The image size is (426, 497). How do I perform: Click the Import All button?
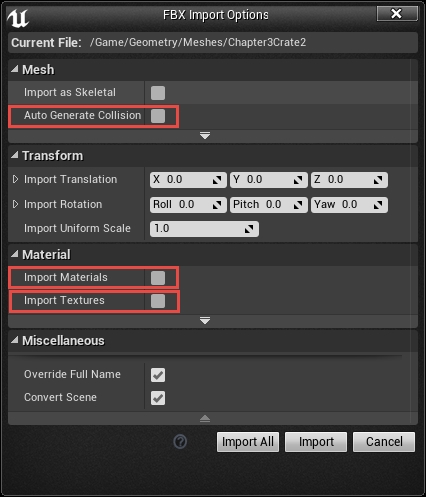tap(248, 442)
